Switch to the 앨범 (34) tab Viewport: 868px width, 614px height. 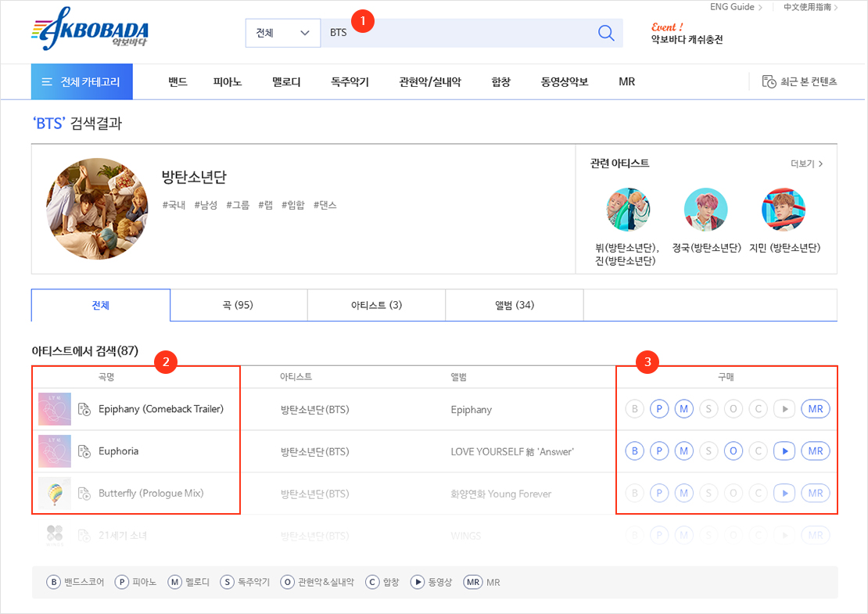[x=515, y=305]
